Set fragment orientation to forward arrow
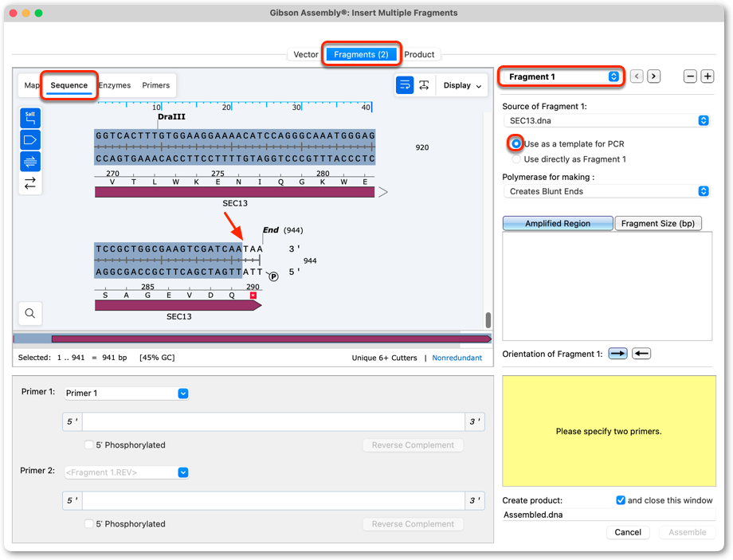733x560 pixels. 617,354
